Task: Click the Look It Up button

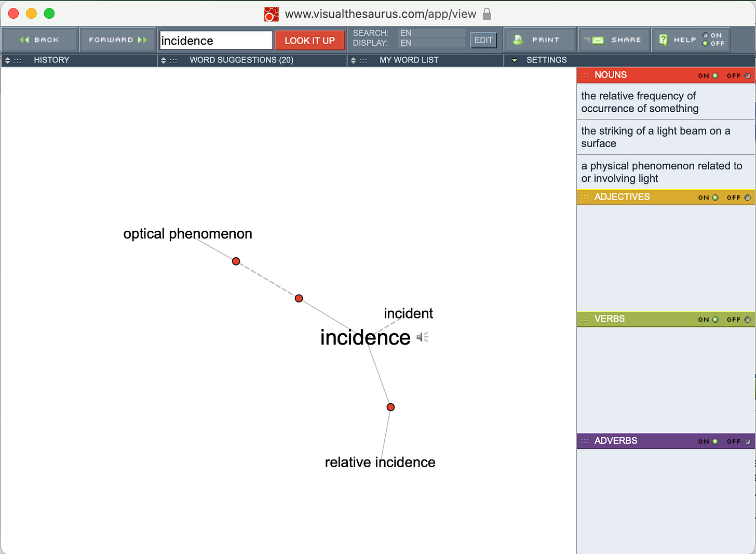Action: (x=309, y=41)
